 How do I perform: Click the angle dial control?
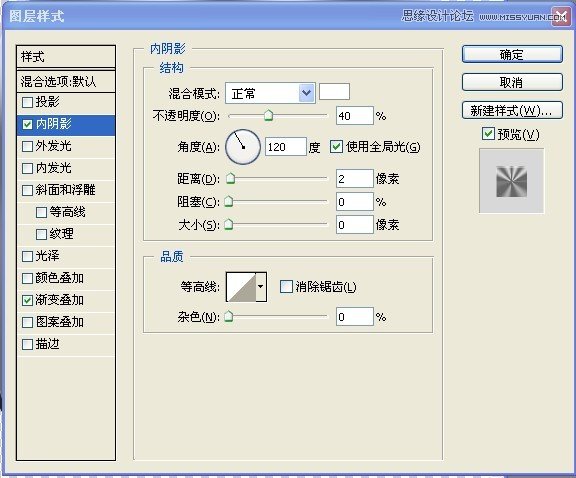pyautogui.click(x=243, y=147)
